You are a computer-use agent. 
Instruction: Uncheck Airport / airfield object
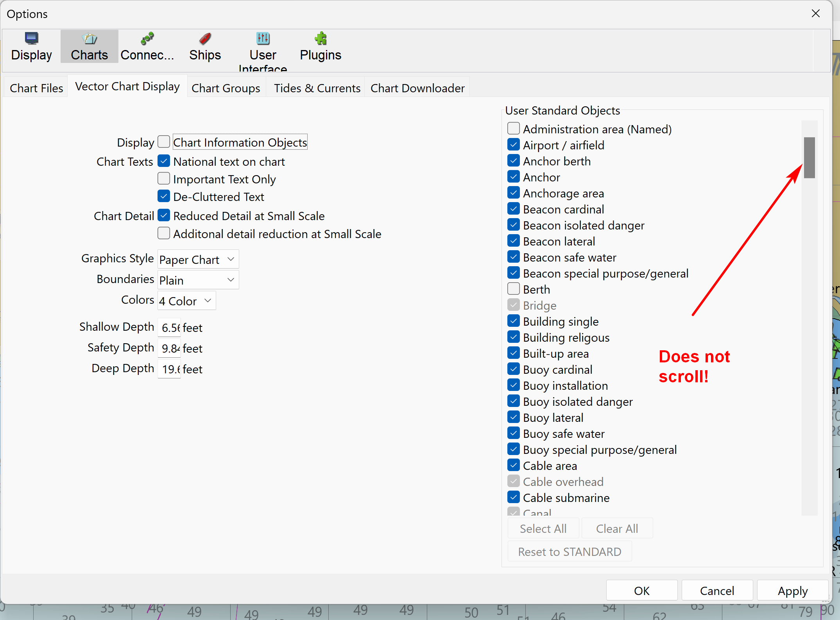point(513,145)
